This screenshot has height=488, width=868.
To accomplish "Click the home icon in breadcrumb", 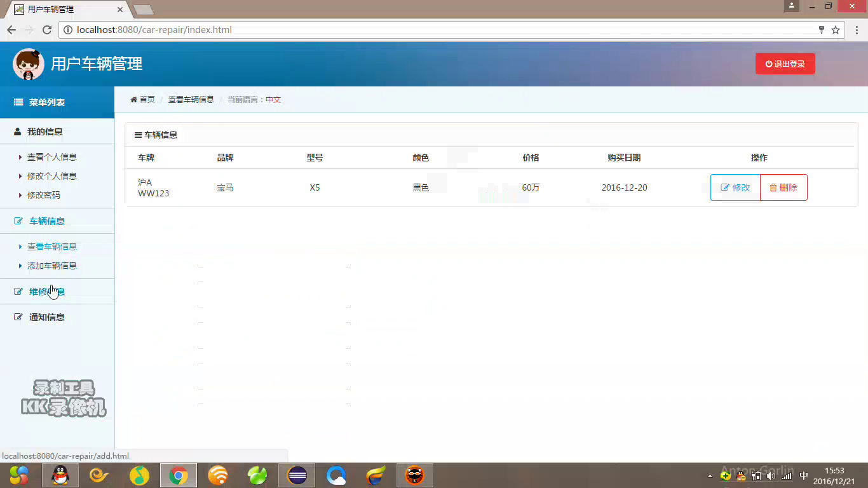I will tap(133, 100).
